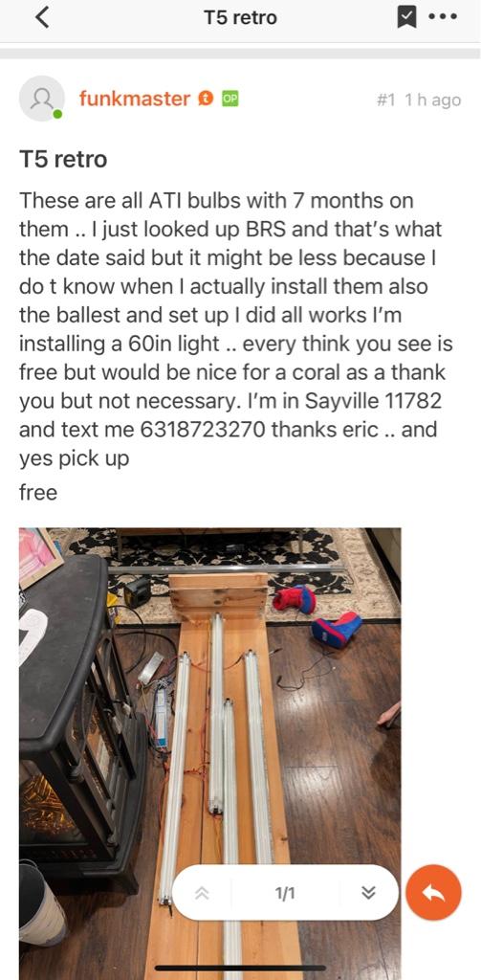Open post number #1 link
This screenshot has width=481, height=980.
(x=386, y=100)
